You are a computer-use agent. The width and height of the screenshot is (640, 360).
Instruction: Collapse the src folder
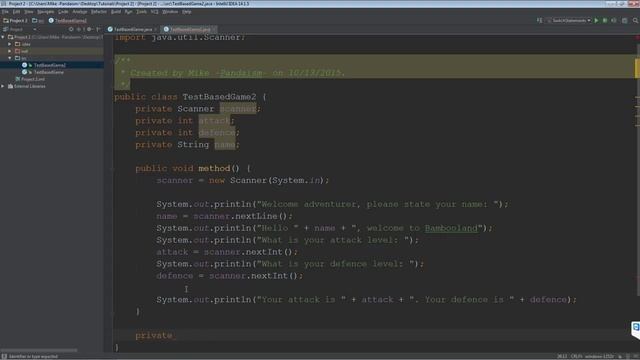[10, 58]
